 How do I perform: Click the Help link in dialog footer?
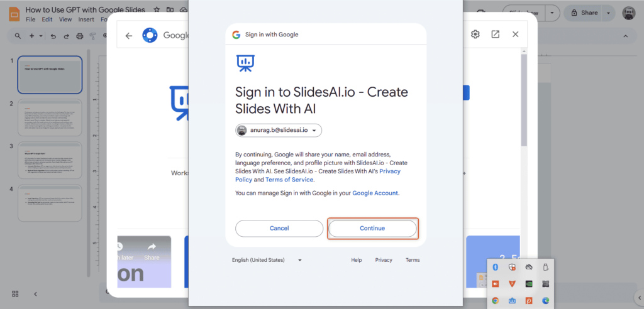[357, 260]
